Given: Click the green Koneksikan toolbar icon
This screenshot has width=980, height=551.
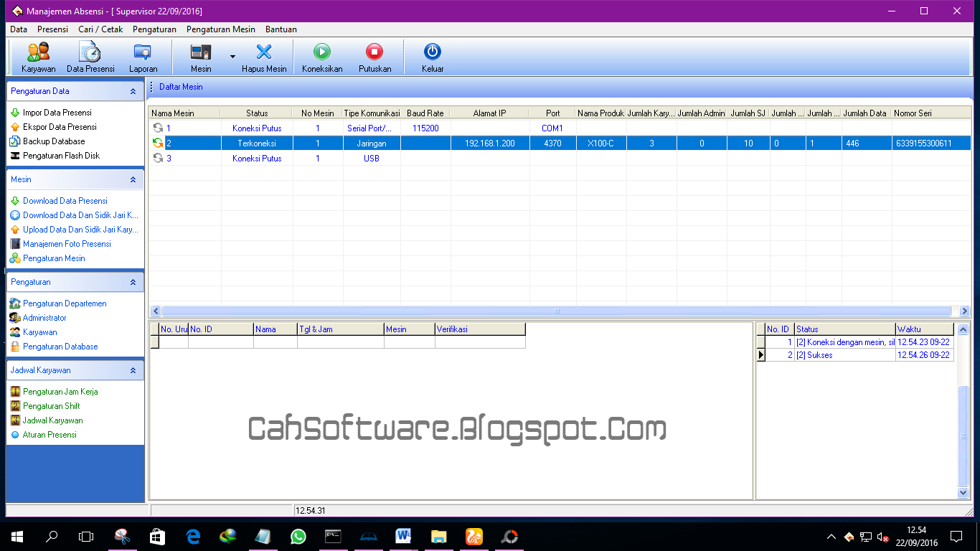Looking at the screenshot, I should tap(322, 52).
